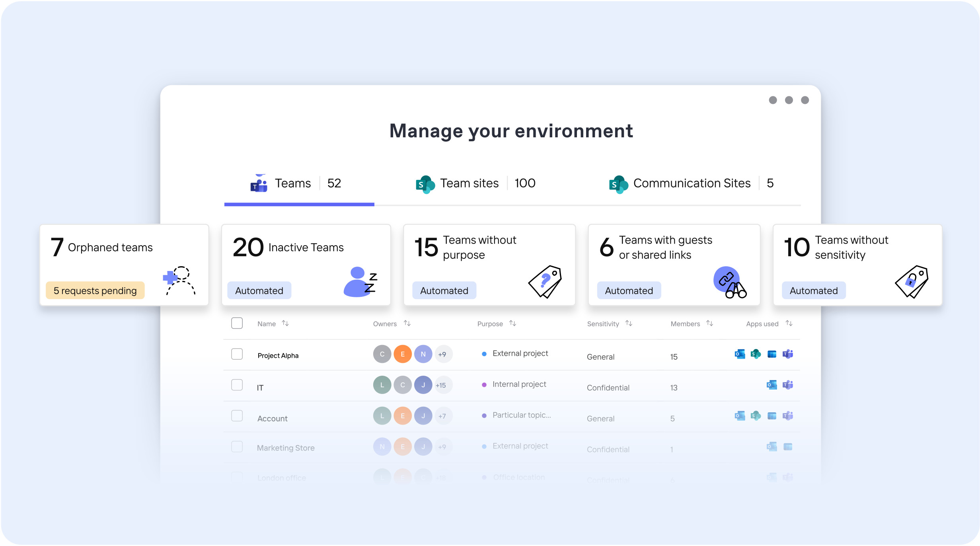Viewport: 980px width, 546px height.
Task: Click the Outlook icon in Project Alpha row
Action: 740,354
